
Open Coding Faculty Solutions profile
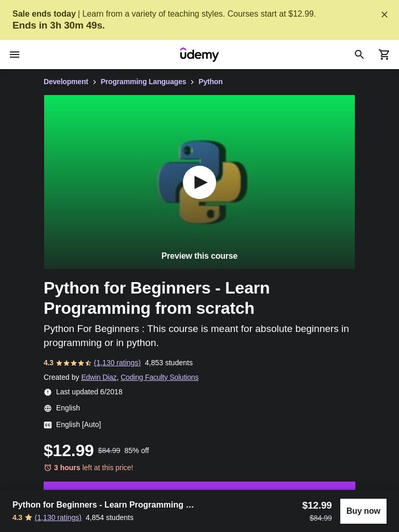tap(159, 377)
